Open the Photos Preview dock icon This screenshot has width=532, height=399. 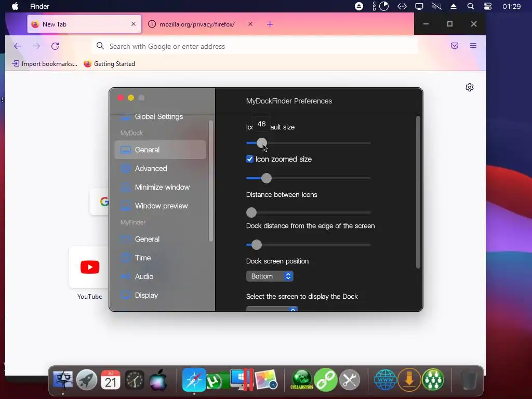[x=267, y=380]
